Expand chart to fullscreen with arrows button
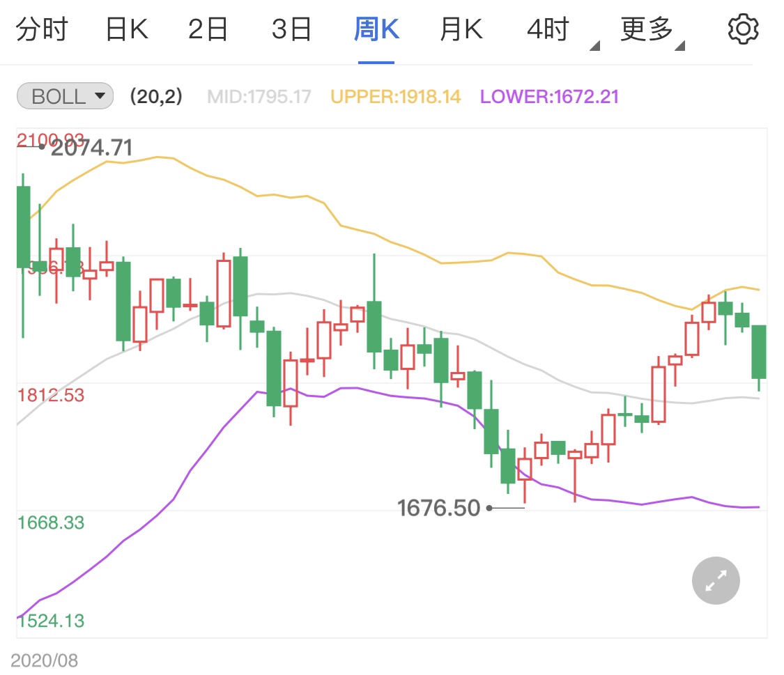 tap(716, 580)
